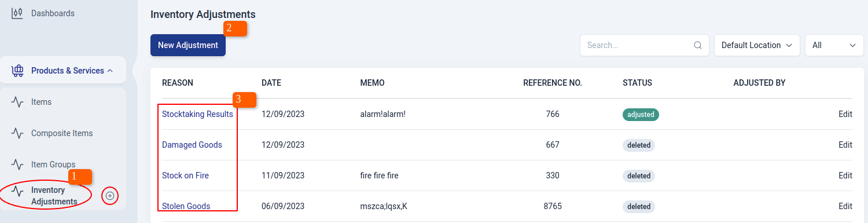Open the Damaged Goods adjustment link
Screen dimensions: 868x223
coord(192,145)
